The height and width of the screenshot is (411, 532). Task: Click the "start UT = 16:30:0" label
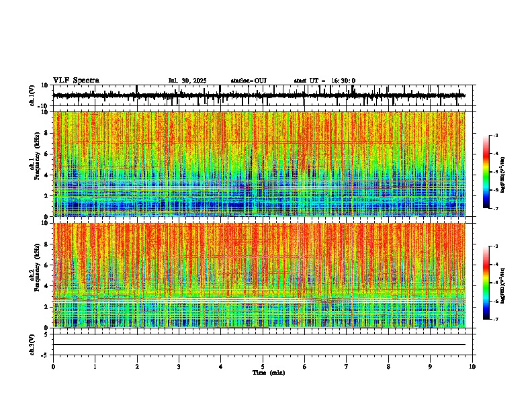point(324,81)
